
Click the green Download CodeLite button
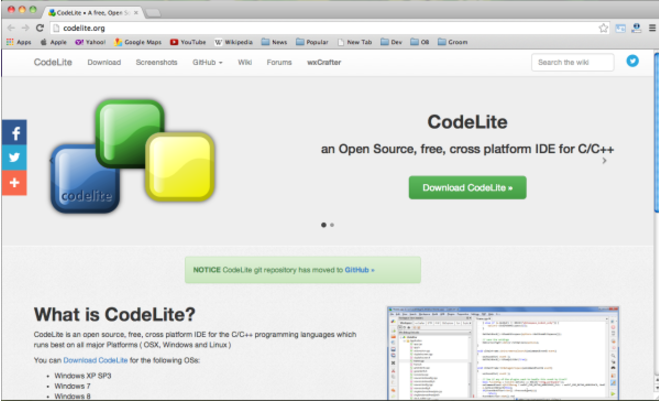[467, 187]
